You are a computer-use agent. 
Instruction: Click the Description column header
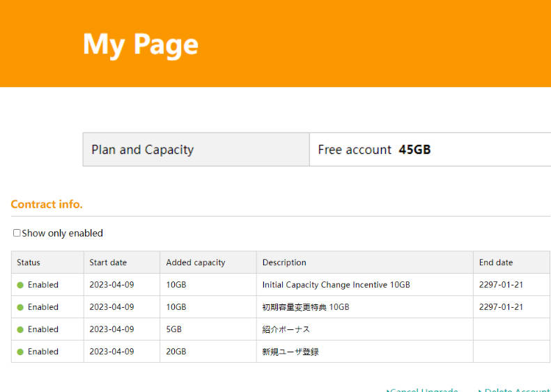click(x=284, y=262)
